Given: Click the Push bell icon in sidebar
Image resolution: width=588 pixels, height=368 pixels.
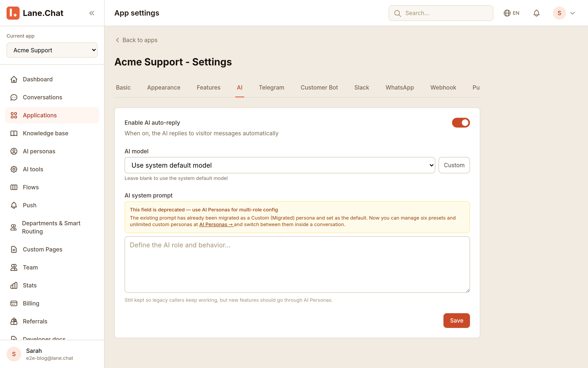Looking at the screenshot, I should (x=14, y=205).
